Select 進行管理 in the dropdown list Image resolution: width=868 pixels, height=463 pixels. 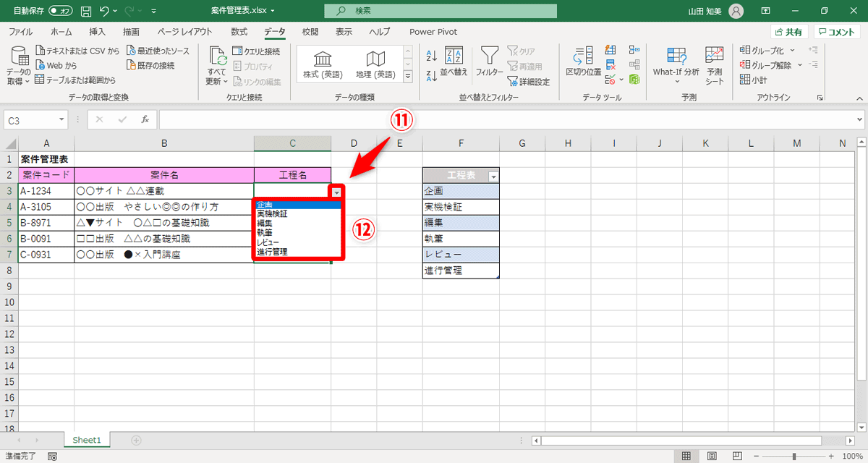[x=298, y=252]
